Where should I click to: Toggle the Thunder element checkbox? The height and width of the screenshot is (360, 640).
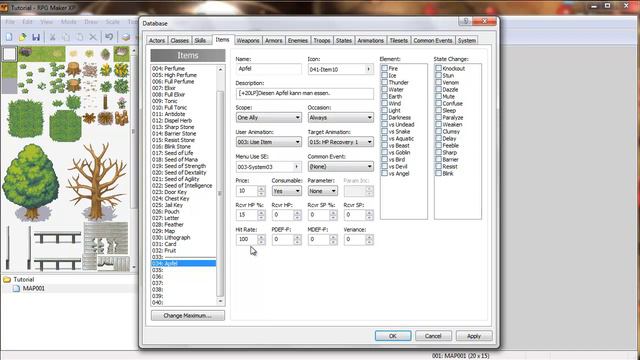pyautogui.click(x=384, y=82)
